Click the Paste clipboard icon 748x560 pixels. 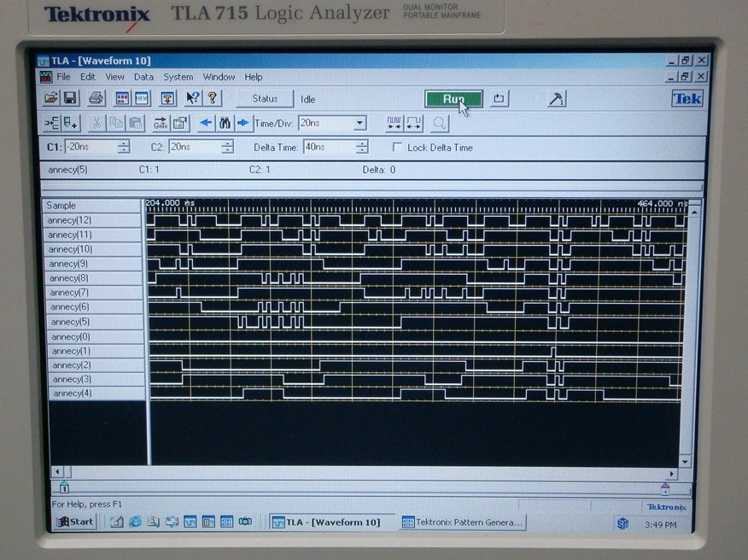click(136, 124)
